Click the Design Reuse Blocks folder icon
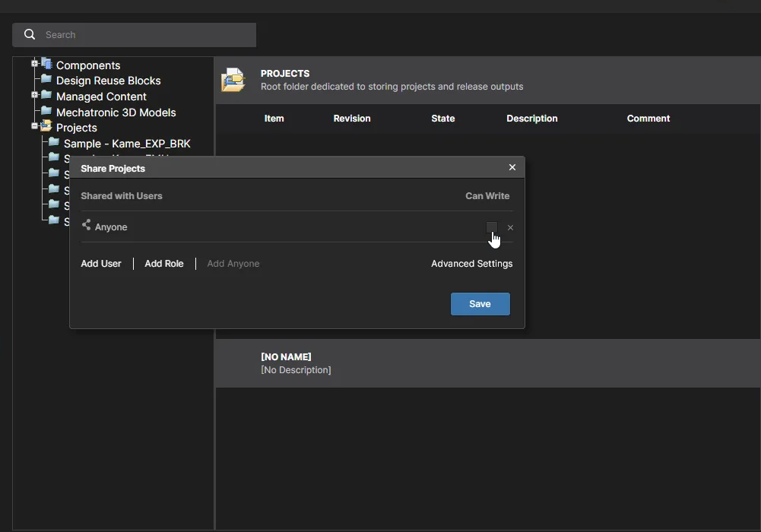The width and height of the screenshot is (761, 532). coord(46,79)
